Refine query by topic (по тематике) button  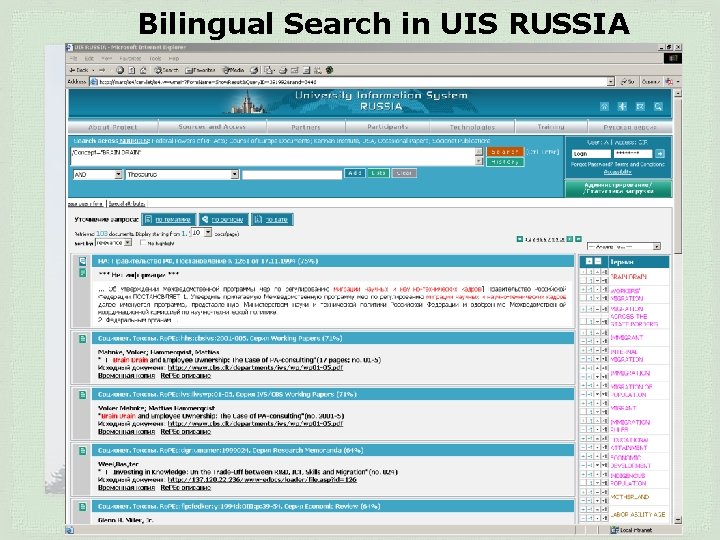169,219
